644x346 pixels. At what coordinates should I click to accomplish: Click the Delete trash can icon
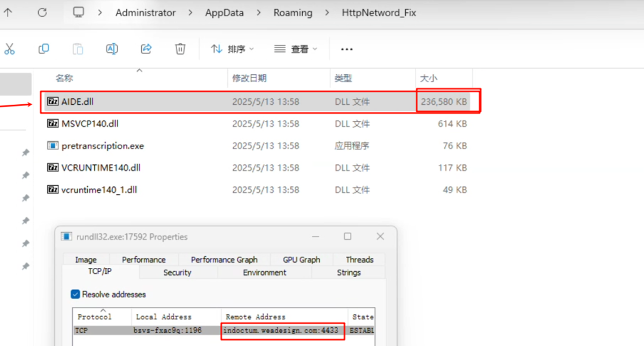[180, 49]
